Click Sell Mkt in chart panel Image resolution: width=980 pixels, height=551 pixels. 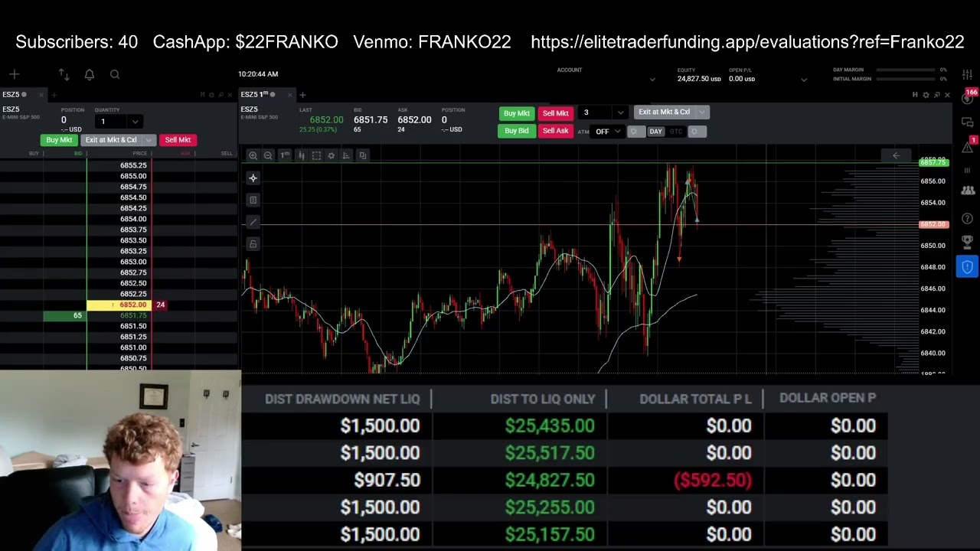click(555, 113)
